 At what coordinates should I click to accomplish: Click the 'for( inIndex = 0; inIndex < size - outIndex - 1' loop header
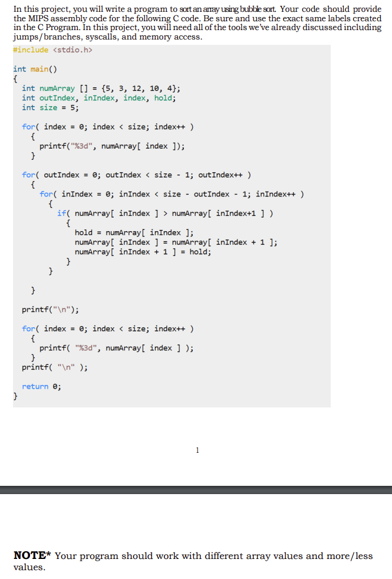172,194
